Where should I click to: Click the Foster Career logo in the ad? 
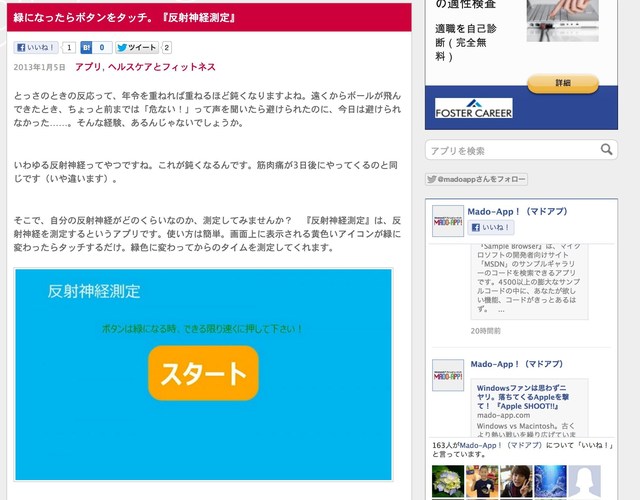(x=474, y=109)
